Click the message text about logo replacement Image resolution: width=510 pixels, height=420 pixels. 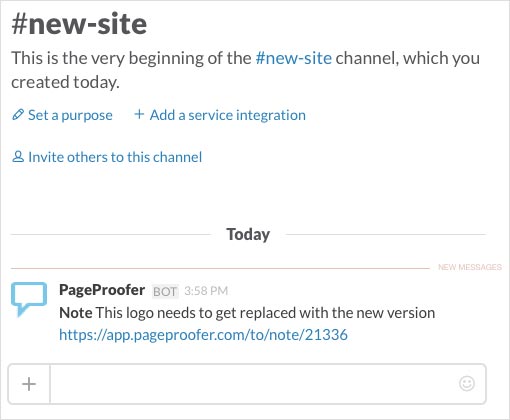[x=247, y=313]
